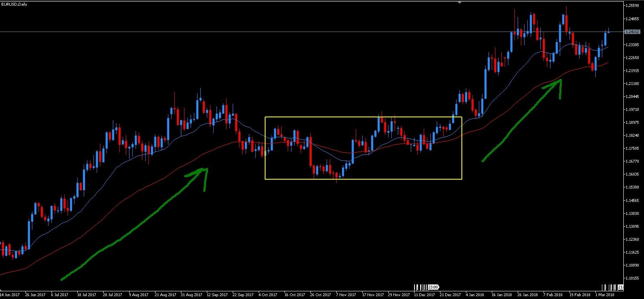Click the 1.17505 price axis label
This screenshot has width=644, height=299.
click(632, 148)
